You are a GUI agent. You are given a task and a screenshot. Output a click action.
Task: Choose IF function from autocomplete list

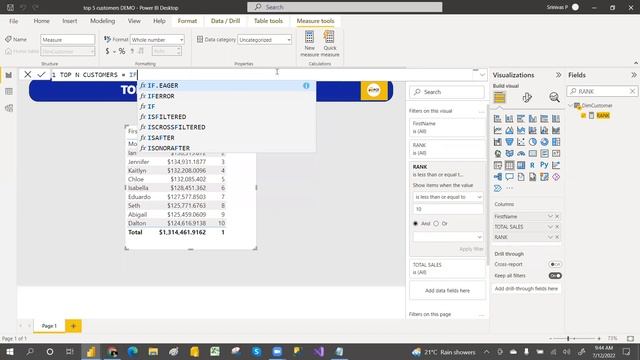[x=227, y=106]
